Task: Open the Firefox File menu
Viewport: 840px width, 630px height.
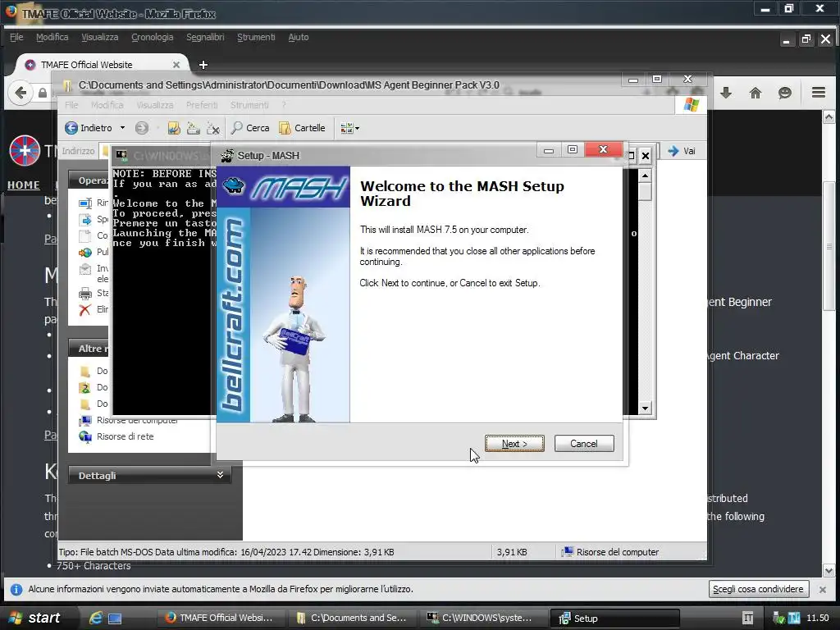Action: point(16,37)
